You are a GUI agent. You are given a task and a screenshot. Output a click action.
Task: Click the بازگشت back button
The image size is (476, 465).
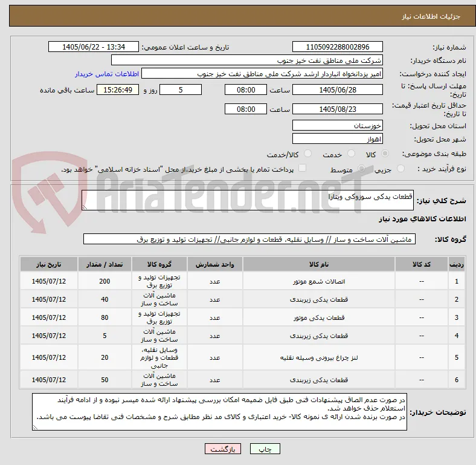click(x=223, y=449)
